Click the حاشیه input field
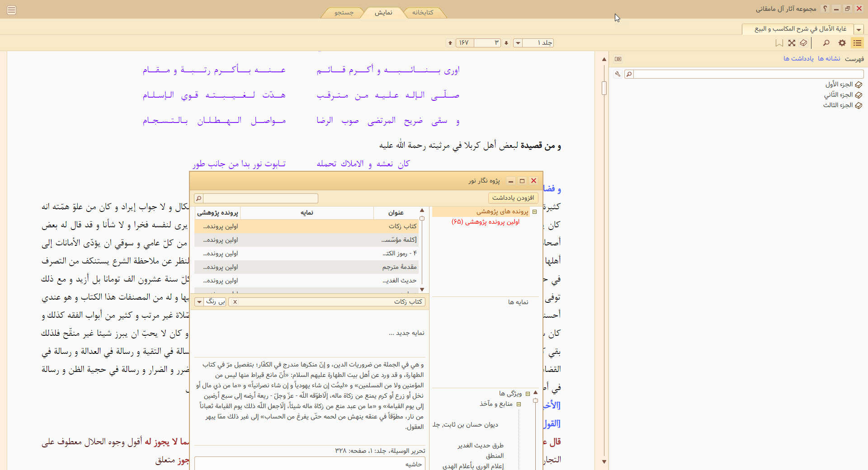 (x=310, y=464)
